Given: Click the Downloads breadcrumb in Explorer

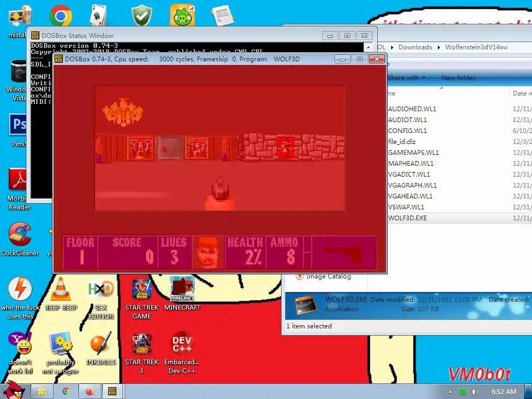Looking at the screenshot, I should click(x=415, y=47).
